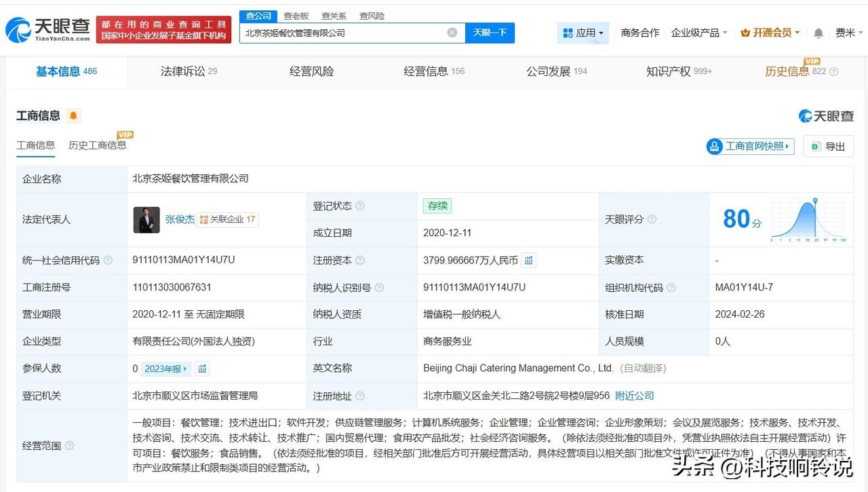Open the chart icon beside 2023年报
The image size is (868, 492).
point(202,368)
